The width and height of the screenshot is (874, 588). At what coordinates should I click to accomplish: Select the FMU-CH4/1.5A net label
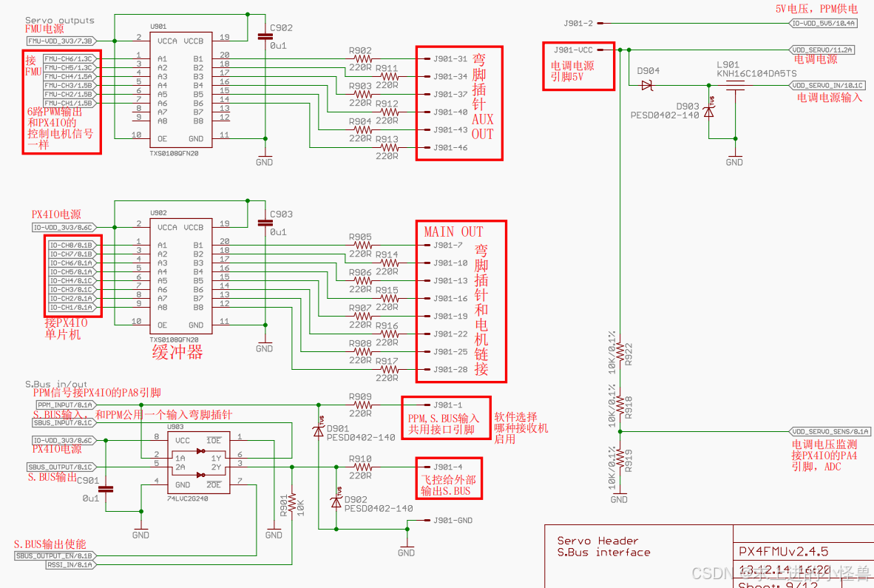70,76
